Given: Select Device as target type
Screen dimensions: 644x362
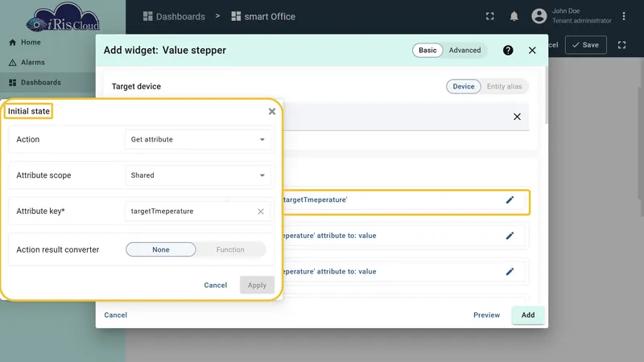Looking at the screenshot, I should (464, 87).
